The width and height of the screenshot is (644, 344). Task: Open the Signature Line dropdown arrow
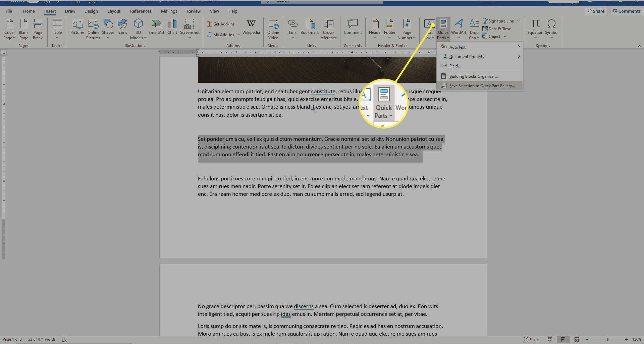point(519,21)
